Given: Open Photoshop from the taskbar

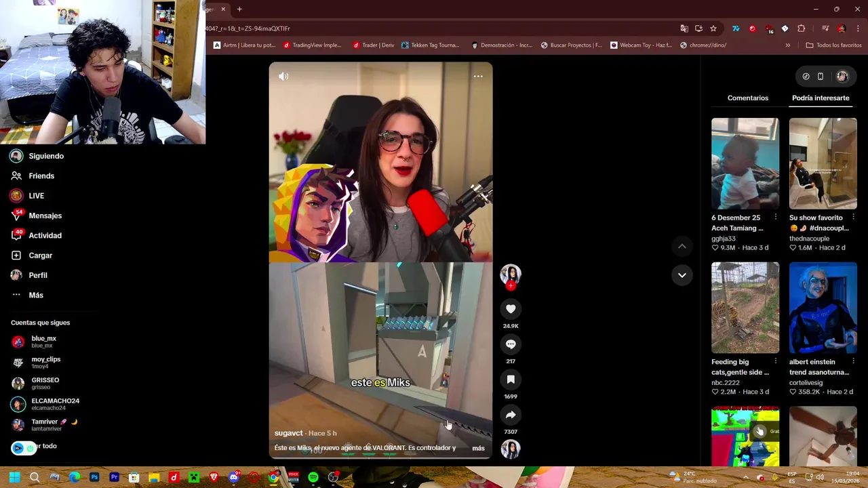Looking at the screenshot, I should pyautogui.click(x=94, y=477).
